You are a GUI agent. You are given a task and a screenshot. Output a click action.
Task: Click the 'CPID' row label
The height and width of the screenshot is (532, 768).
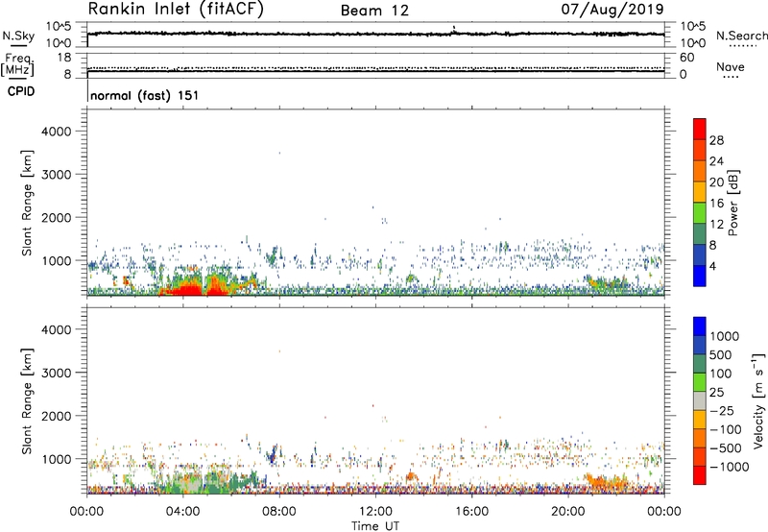pyautogui.click(x=21, y=91)
